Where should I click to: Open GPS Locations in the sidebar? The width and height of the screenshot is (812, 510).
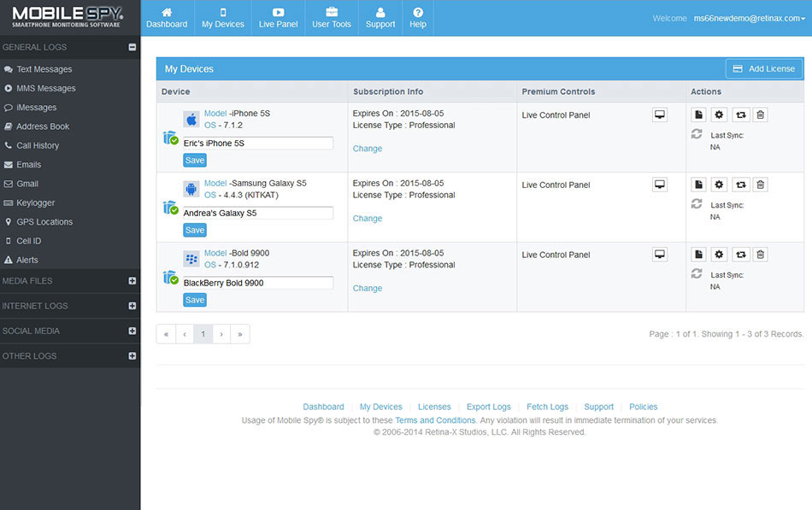tap(44, 222)
